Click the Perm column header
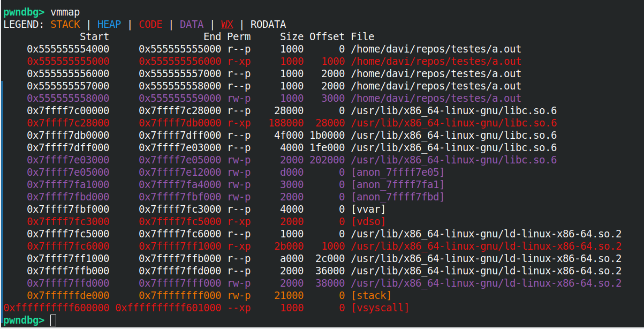This screenshot has width=644, height=329. (x=239, y=36)
